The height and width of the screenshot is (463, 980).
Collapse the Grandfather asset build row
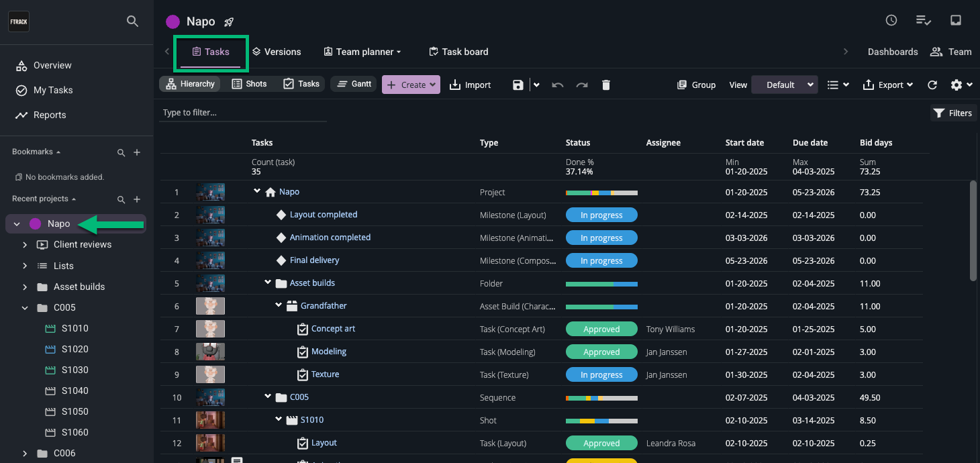click(x=279, y=306)
